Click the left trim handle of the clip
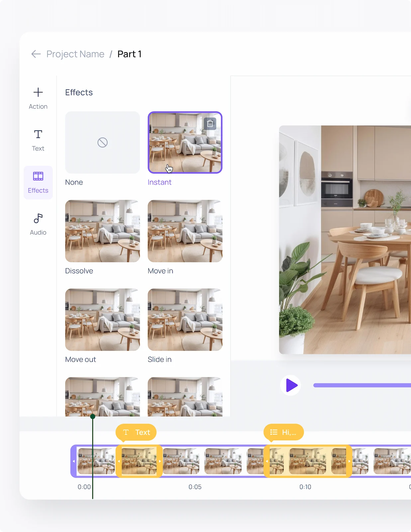Screen dimensions: 411x532 point(74,461)
